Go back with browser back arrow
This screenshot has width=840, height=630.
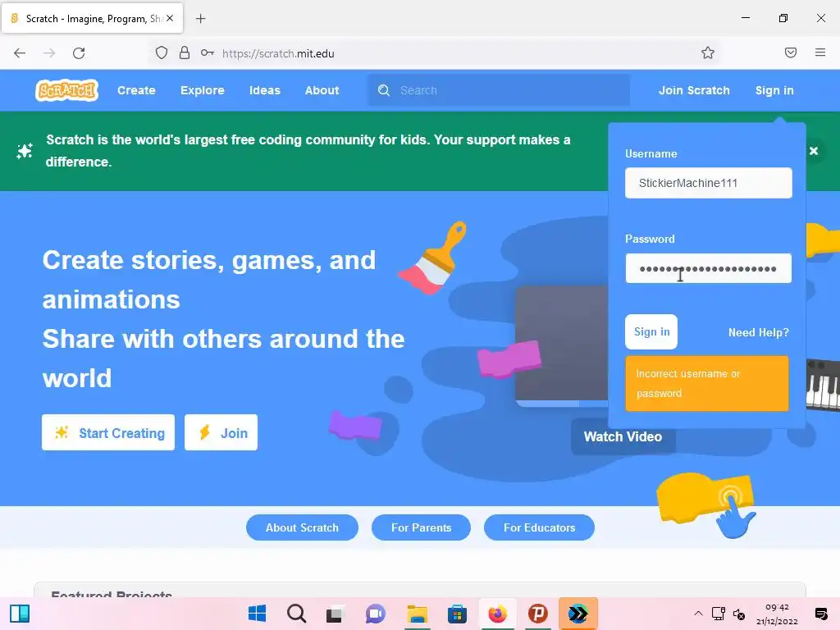(x=20, y=53)
